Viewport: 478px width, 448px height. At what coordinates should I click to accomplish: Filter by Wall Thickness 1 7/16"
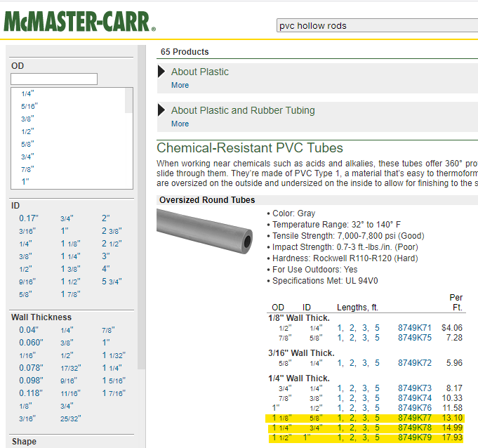click(x=114, y=393)
